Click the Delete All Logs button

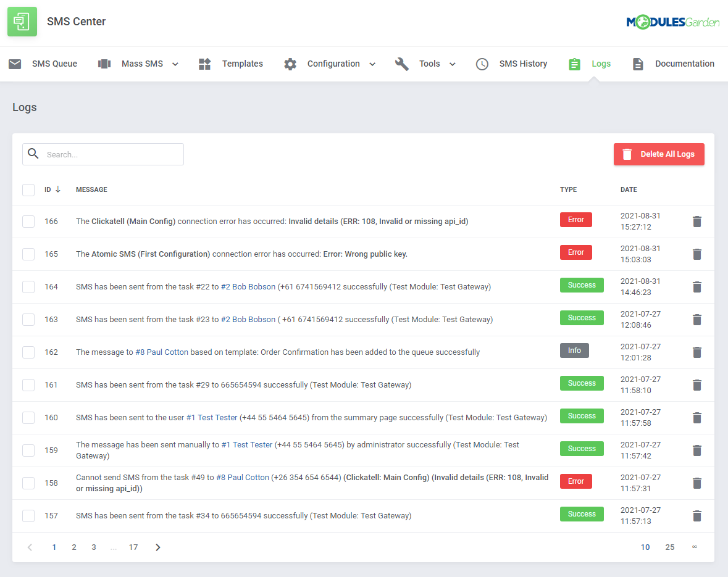tap(659, 154)
